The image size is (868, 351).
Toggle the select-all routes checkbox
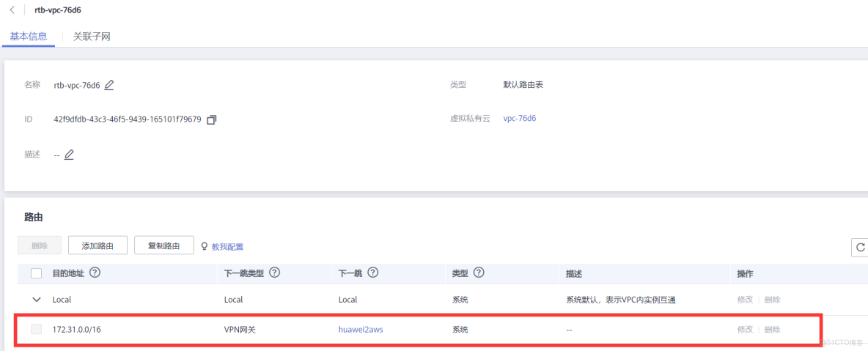coord(37,273)
